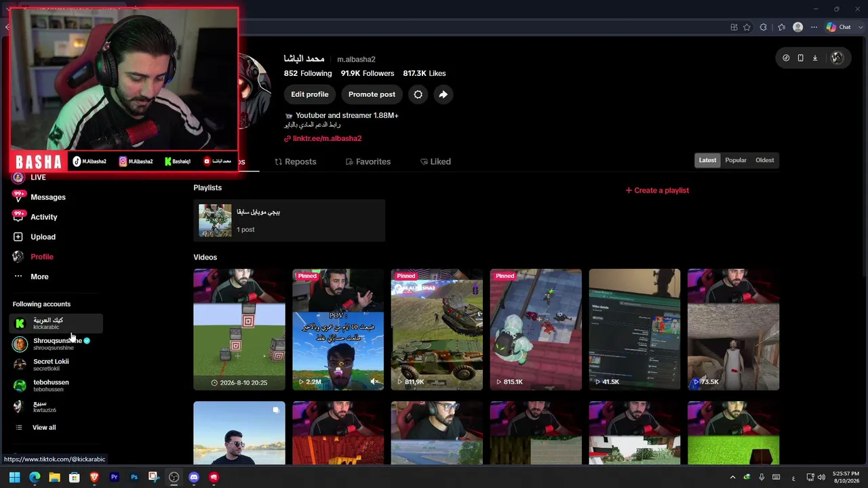Open the playlist with 1 post
Viewport: 868px width, 488px height.
pos(289,220)
